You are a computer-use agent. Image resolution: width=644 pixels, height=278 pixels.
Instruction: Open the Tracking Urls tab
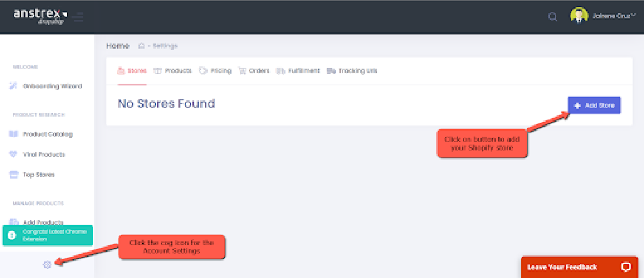[x=352, y=71]
